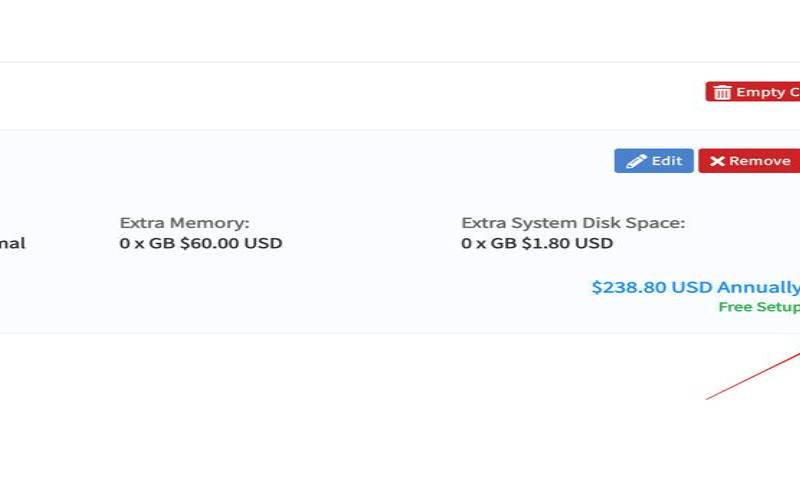Click the horizontal divider above Empty Cart
This screenshot has width=800, height=500.
coord(400,62)
